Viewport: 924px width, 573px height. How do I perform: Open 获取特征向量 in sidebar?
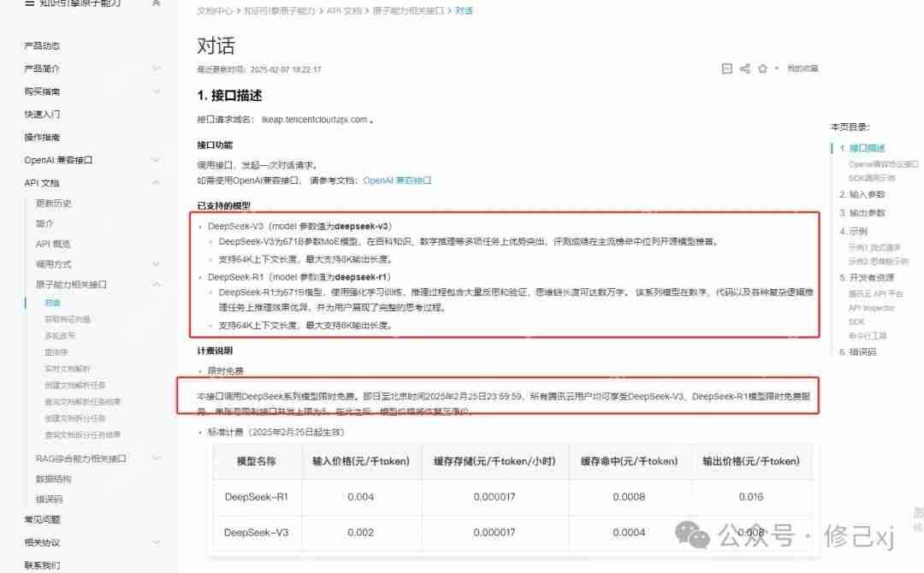[x=68, y=319]
